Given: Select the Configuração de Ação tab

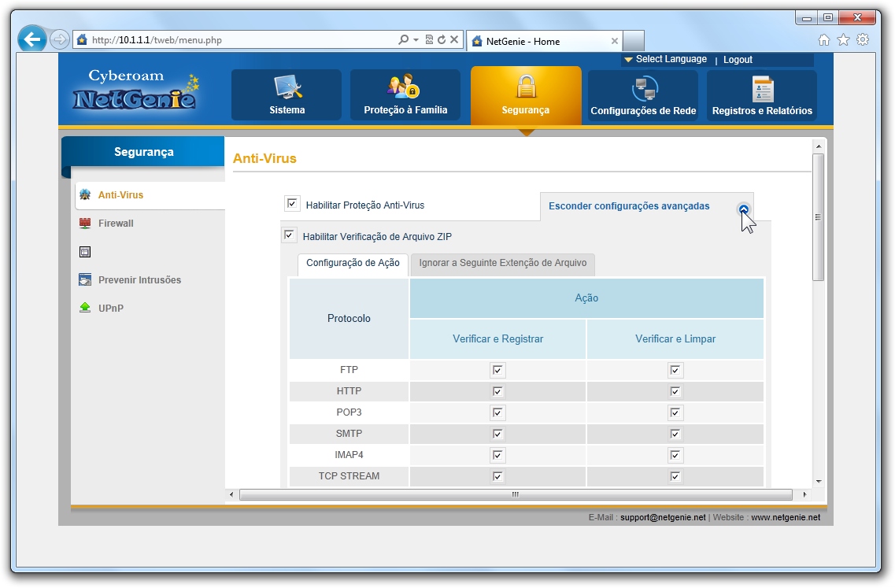Looking at the screenshot, I should [353, 263].
